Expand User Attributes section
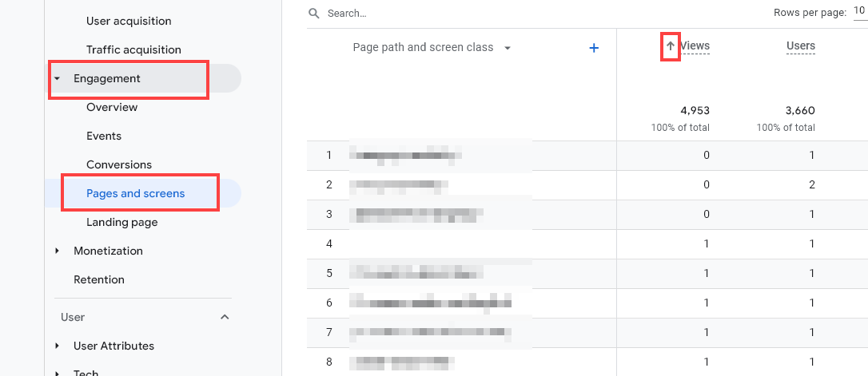Screen dimensions: 868x376 (58, 346)
